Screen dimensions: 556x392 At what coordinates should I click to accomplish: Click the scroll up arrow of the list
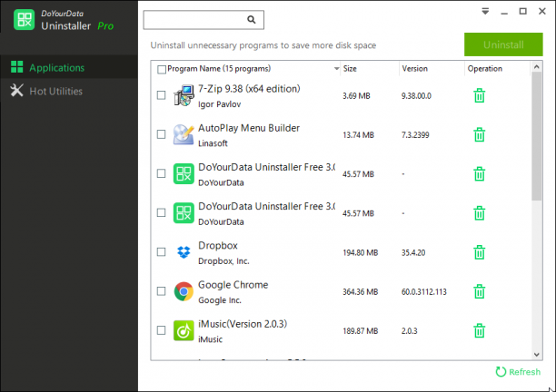pyautogui.click(x=537, y=66)
